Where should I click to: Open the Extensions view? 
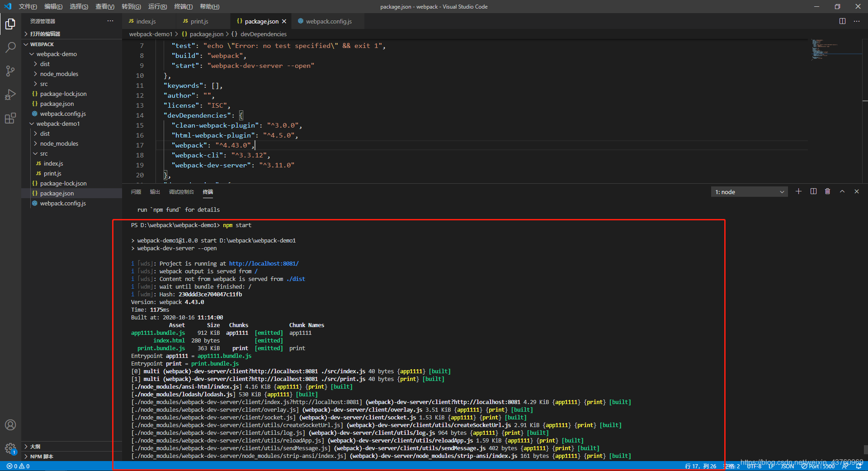click(x=10, y=118)
